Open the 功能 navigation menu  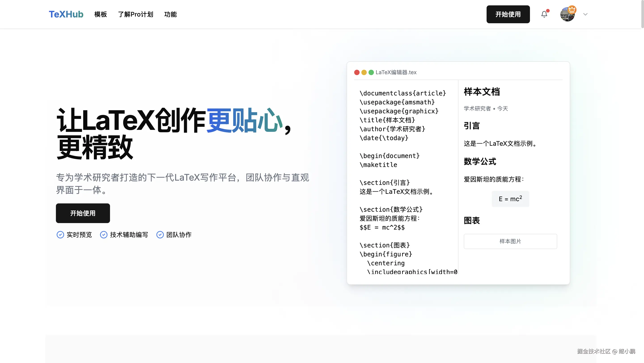point(170,15)
